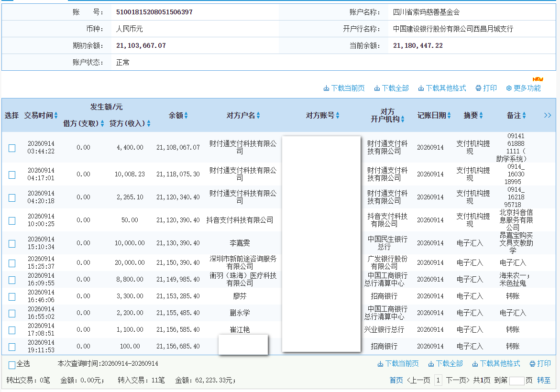Open top 下载当前页 link
560x392 pixels.
point(348,88)
